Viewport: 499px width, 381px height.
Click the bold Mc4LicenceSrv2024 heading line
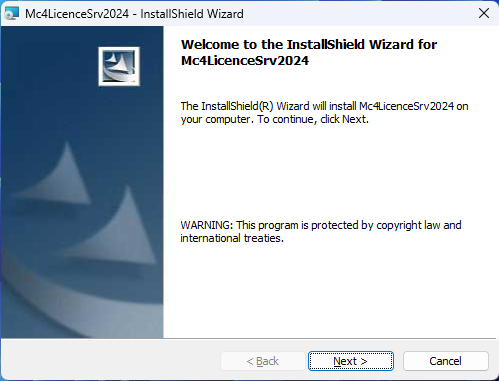[x=245, y=61]
